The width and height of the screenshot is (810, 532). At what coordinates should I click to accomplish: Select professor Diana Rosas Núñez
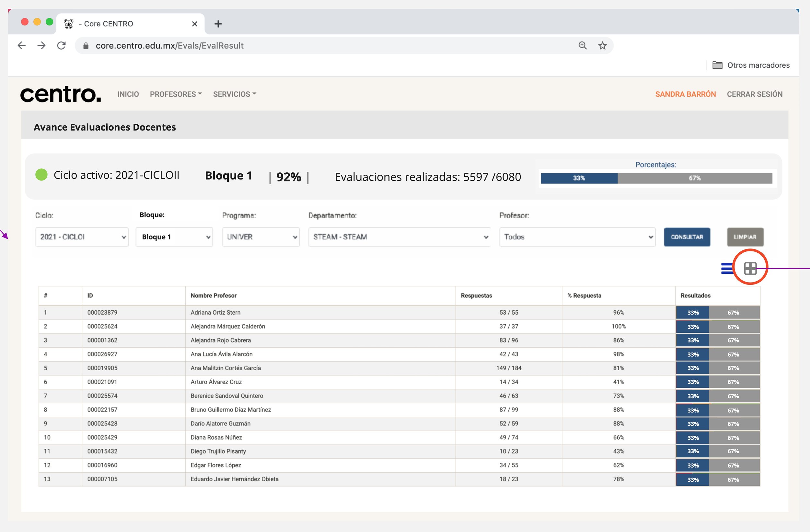(x=216, y=437)
